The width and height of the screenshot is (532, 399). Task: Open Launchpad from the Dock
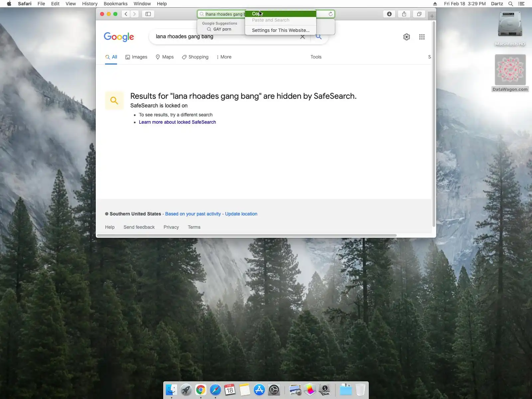click(x=186, y=390)
